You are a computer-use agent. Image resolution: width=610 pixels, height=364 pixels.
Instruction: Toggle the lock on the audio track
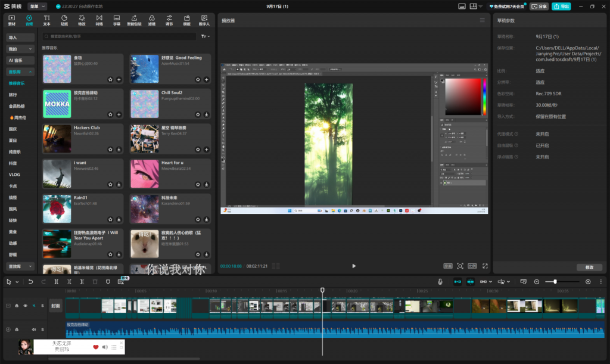[x=17, y=329]
